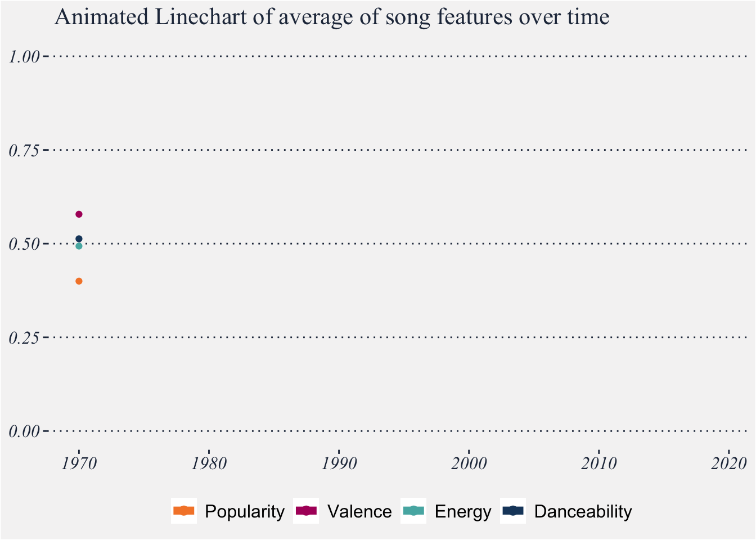This screenshot has height=540, width=756.
Task: Click the navy Danceability data point at 1970
Action: [x=79, y=239]
